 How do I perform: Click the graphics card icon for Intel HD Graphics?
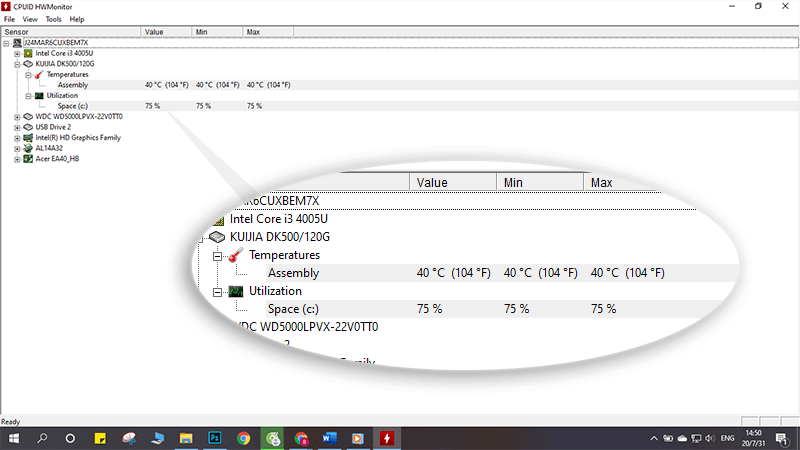pyautogui.click(x=28, y=138)
